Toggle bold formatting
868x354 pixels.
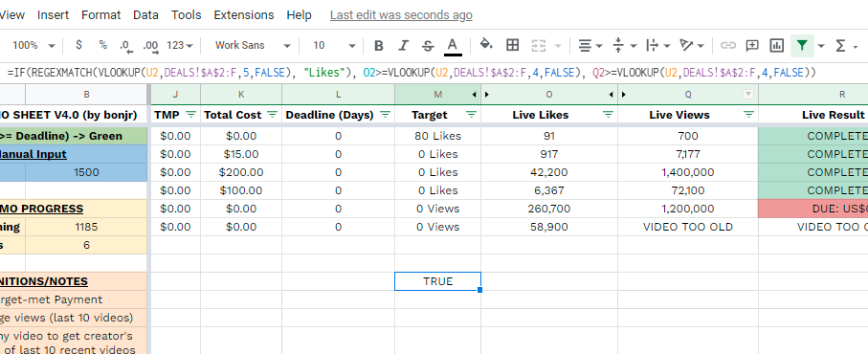tap(379, 45)
